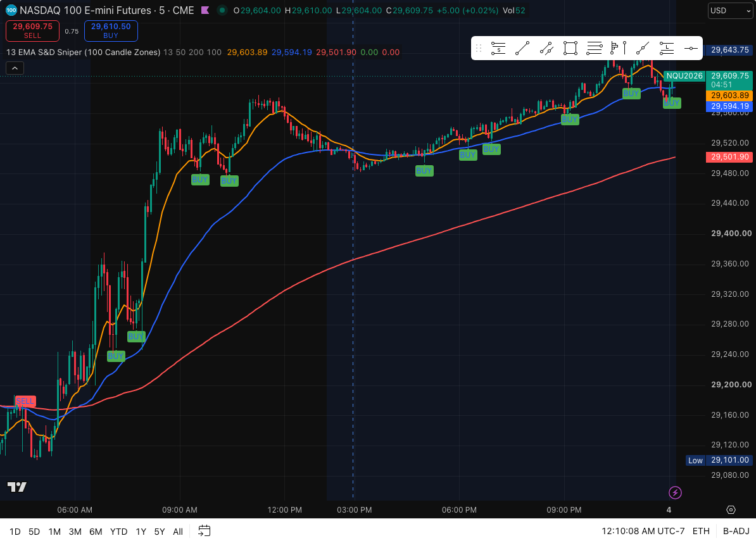Collapse the indicator legend chevron

point(15,68)
